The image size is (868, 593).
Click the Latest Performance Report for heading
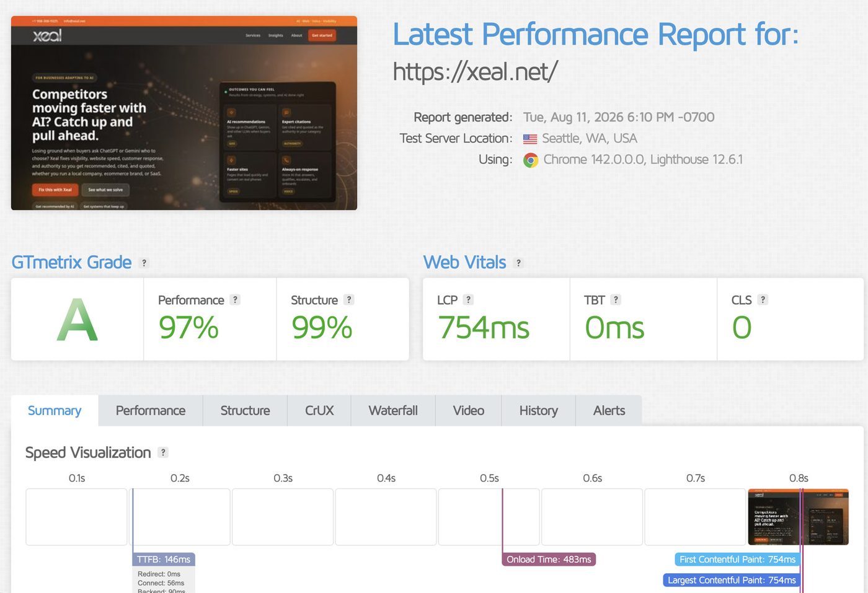coord(596,34)
